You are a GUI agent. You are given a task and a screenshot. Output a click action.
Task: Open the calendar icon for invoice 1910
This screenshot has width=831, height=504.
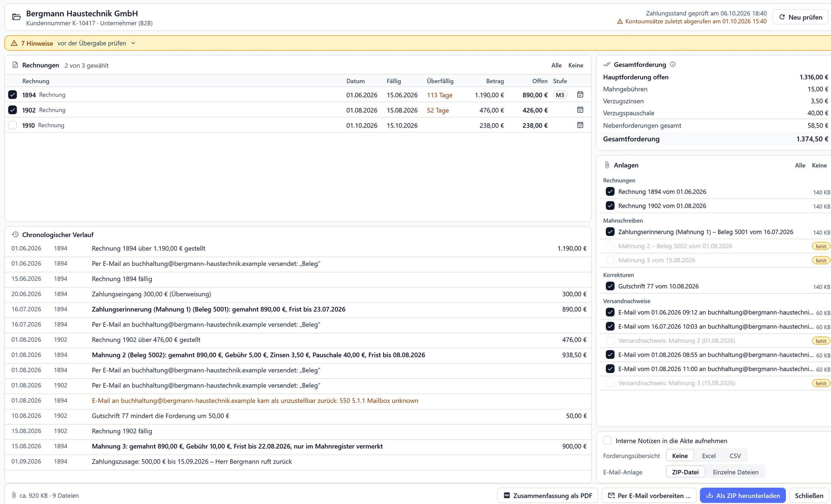[580, 125]
